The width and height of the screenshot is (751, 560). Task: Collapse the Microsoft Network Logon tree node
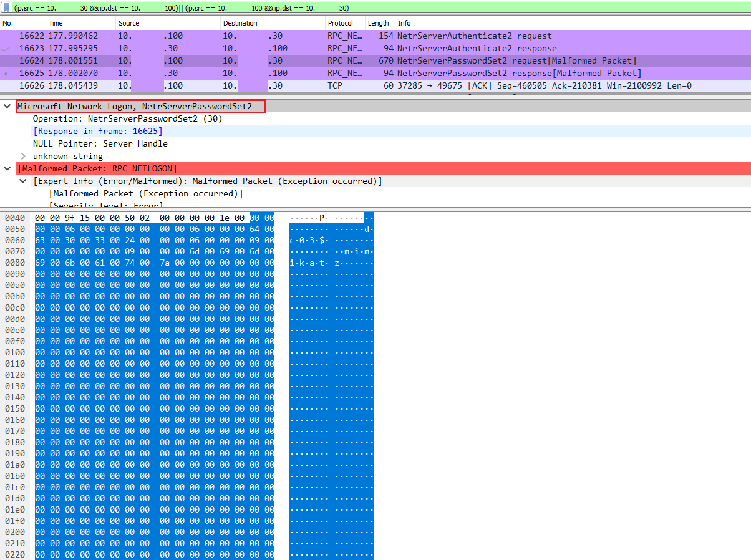click(x=7, y=107)
